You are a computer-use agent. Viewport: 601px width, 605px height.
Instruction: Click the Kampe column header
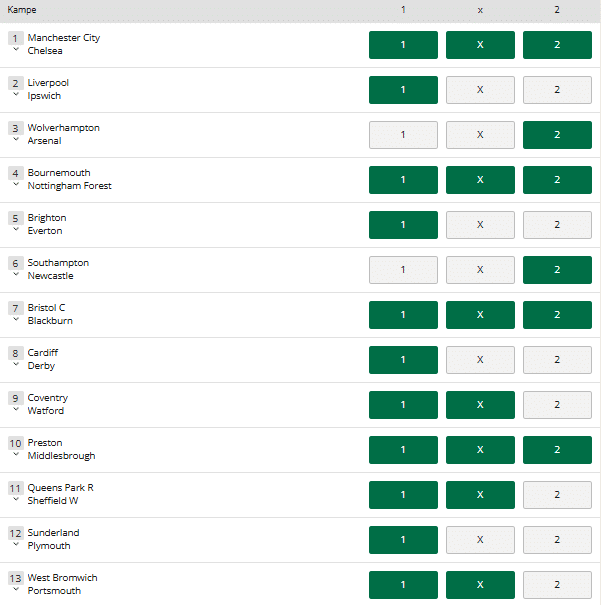pyautogui.click(x=23, y=10)
